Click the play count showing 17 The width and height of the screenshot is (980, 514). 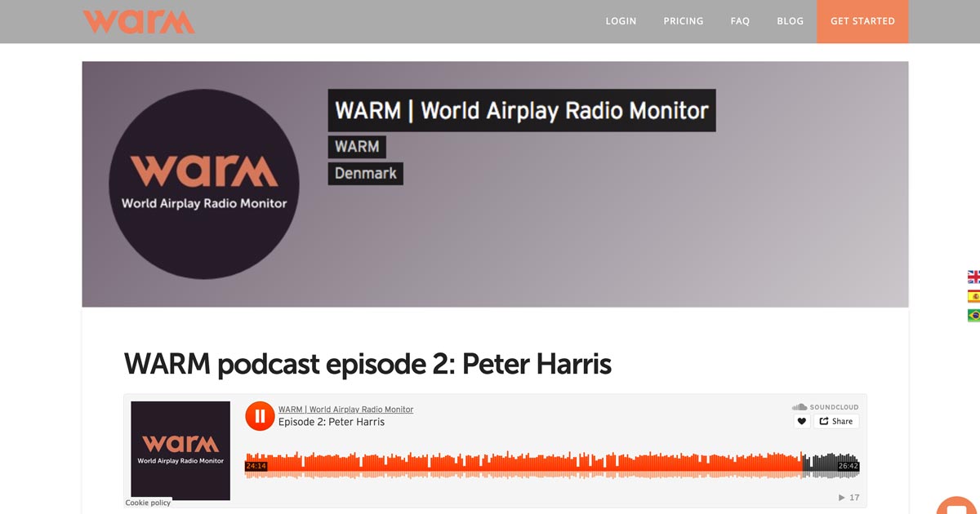pos(849,498)
